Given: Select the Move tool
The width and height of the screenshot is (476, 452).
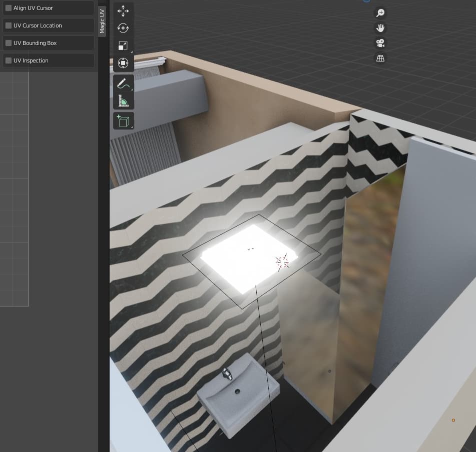Looking at the screenshot, I should coord(123,11).
